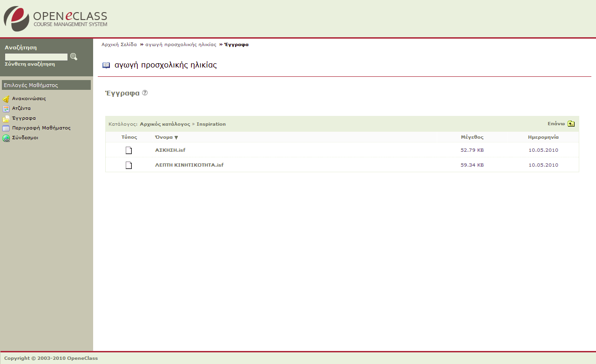Click the magnifier search icon
This screenshot has width=596, height=364.
click(x=74, y=57)
